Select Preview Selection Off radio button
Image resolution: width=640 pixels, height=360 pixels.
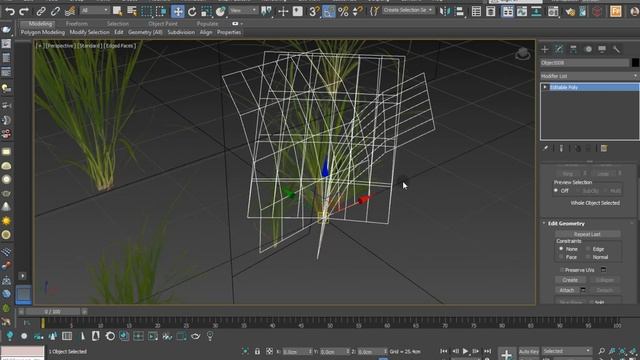(x=556, y=191)
